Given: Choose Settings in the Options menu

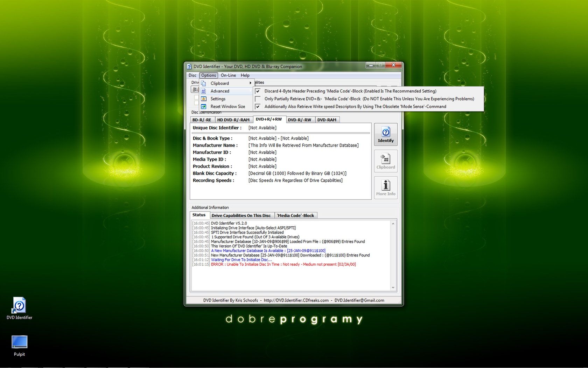Looking at the screenshot, I should pyautogui.click(x=226, y=99).
